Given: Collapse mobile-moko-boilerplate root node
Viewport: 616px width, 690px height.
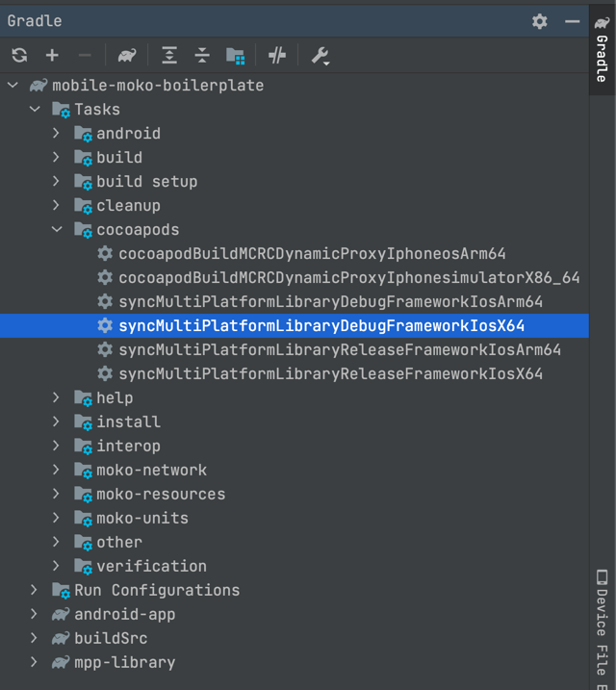Looking at the screenshot, I should 13,85.
